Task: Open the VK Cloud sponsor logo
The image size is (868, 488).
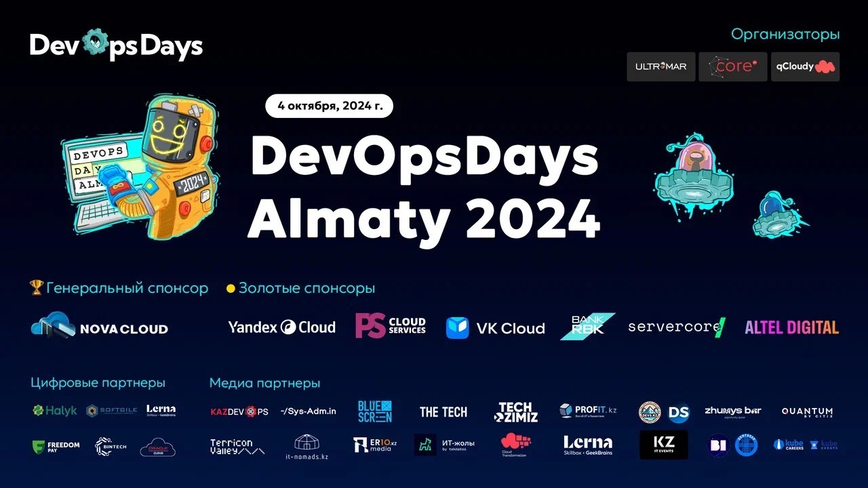Action: 496,328
